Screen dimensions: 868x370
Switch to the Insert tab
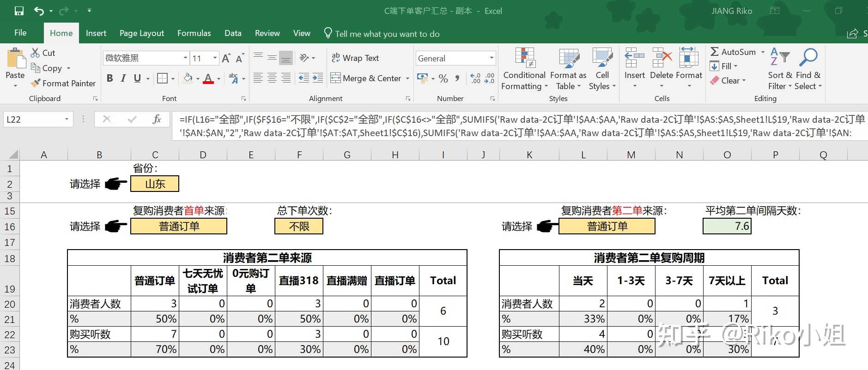pyautogui.click(x=96, y=33)
